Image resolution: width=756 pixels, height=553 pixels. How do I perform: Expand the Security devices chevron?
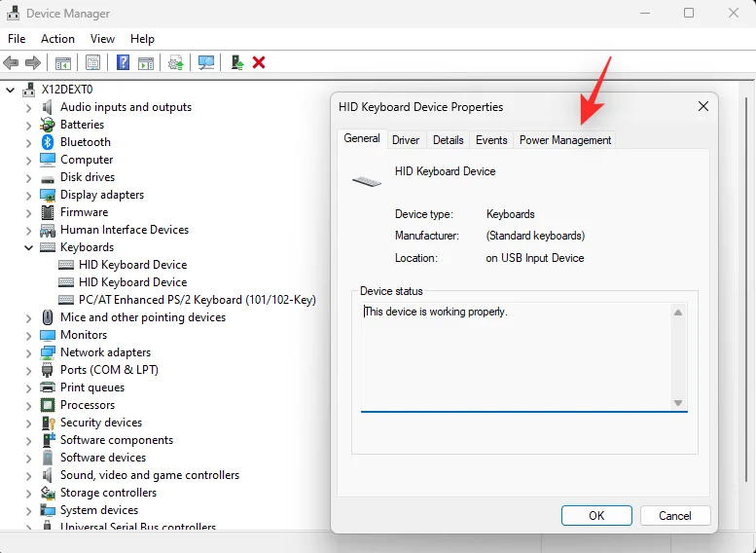click(28, 424)
